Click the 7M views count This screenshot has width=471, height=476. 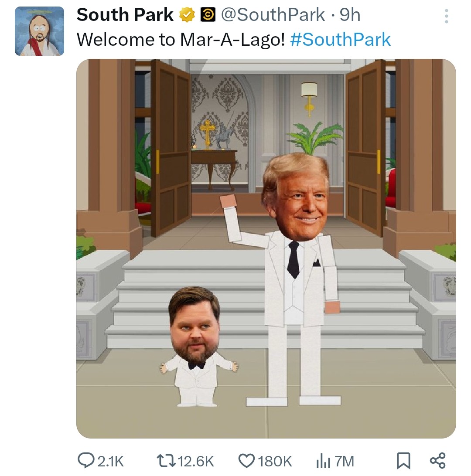[345, 461]
